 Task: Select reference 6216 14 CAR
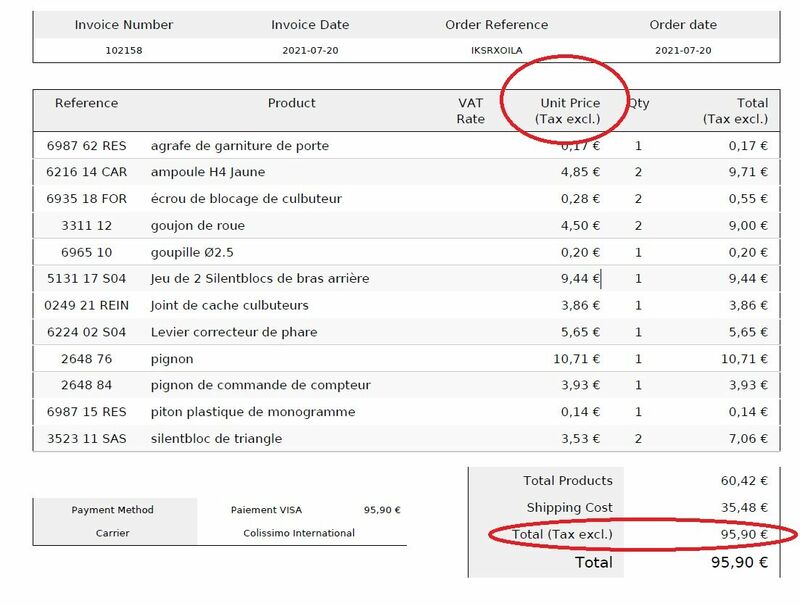[x=86, y=172]
